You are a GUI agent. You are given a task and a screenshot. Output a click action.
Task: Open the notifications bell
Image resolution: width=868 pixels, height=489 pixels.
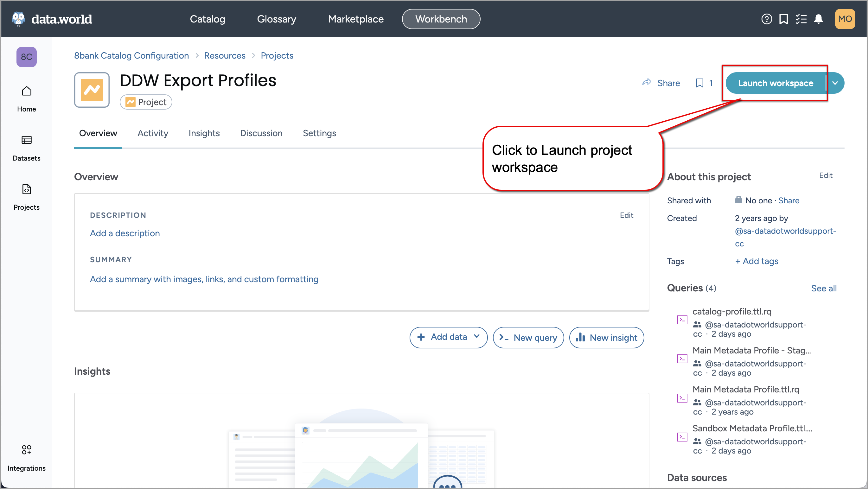819,19
